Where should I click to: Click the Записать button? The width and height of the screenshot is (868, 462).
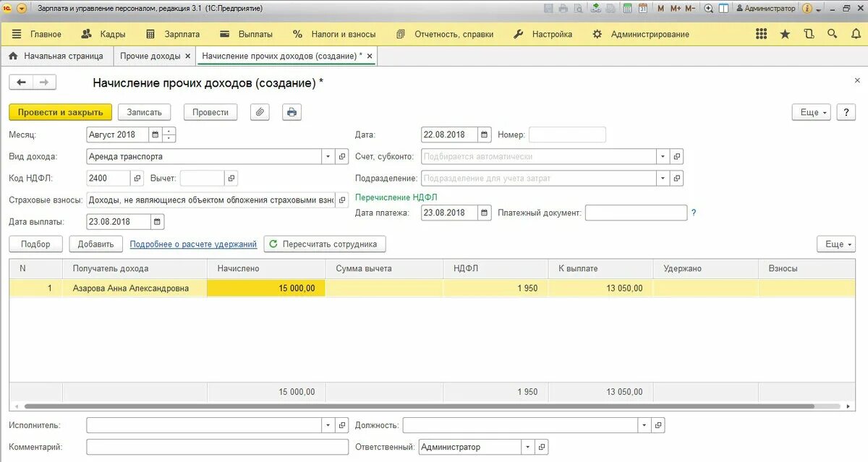point(145,112)
